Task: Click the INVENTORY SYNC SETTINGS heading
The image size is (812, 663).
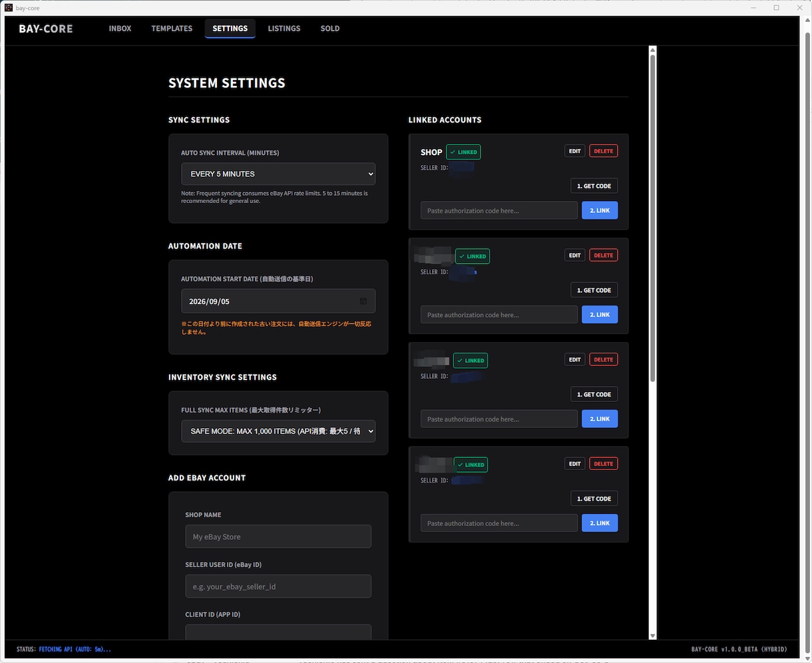Action: coord(222,377)
